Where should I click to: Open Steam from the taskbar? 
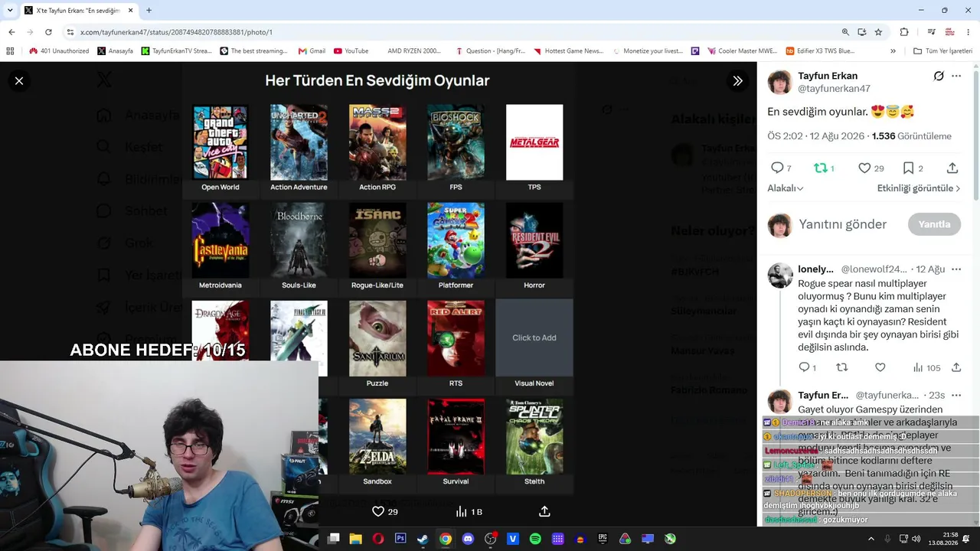click(x=423, y=539)
